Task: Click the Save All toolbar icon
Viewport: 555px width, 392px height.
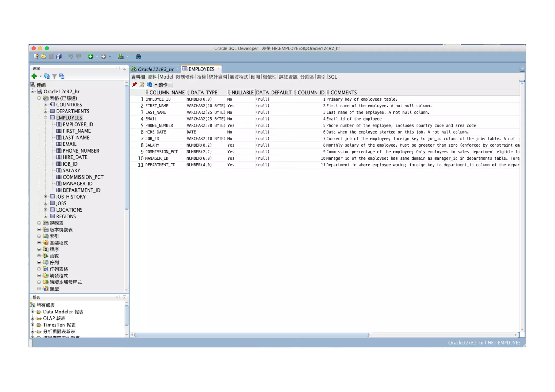Action: pyautogui.click(x=59, y=56)
